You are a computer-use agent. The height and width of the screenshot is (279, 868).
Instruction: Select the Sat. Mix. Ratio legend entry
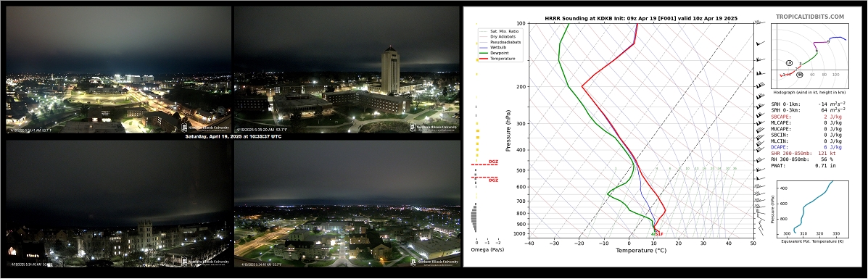pyautogui.click(x=499, y=31)
